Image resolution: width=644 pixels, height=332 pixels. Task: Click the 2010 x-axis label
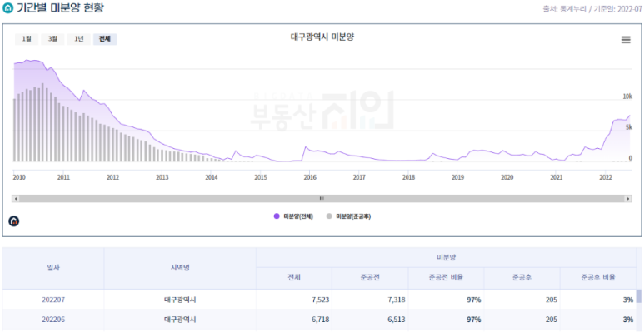tap(18, 177)
